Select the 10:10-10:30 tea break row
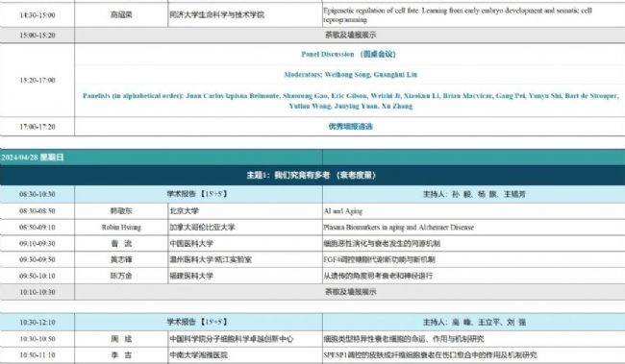This screenshot has width=625, height=364. 312,292
